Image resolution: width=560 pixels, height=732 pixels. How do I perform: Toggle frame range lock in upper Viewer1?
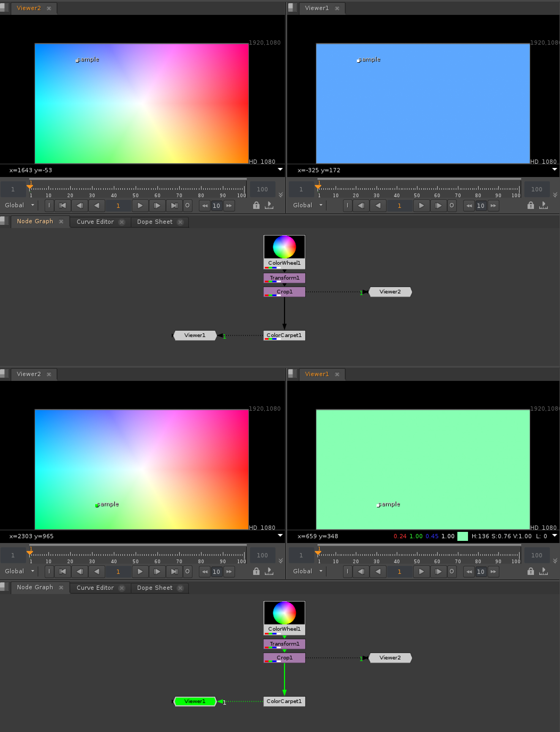coord(530,205)
